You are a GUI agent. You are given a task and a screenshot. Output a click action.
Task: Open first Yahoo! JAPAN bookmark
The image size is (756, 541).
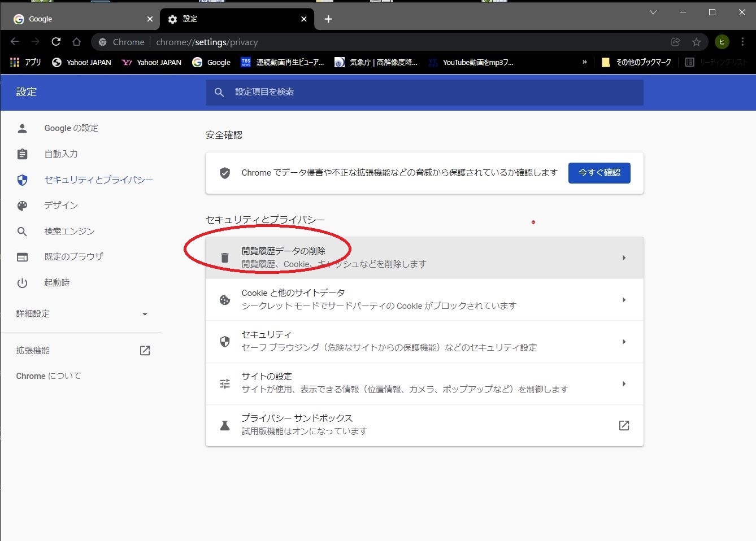tap(81, 62)
